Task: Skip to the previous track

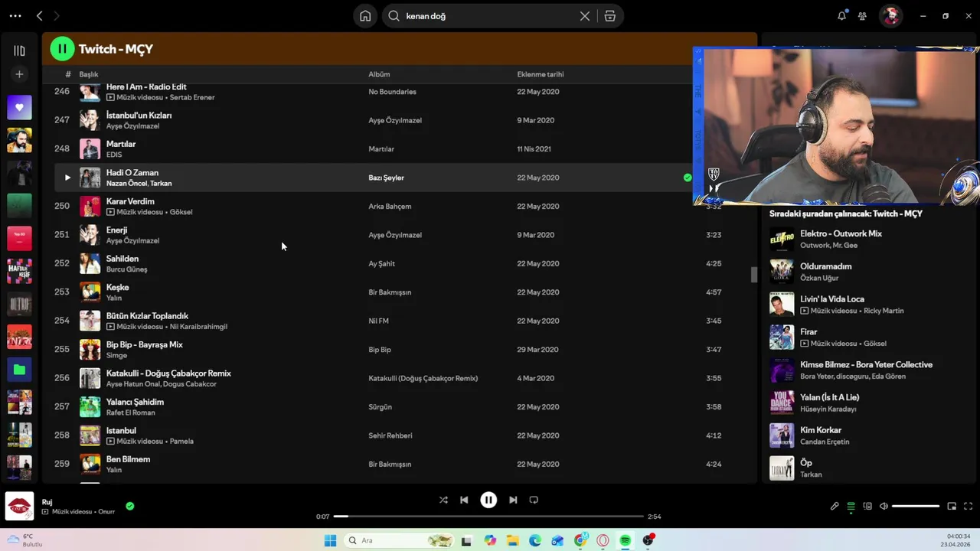Action: point(464,500)
